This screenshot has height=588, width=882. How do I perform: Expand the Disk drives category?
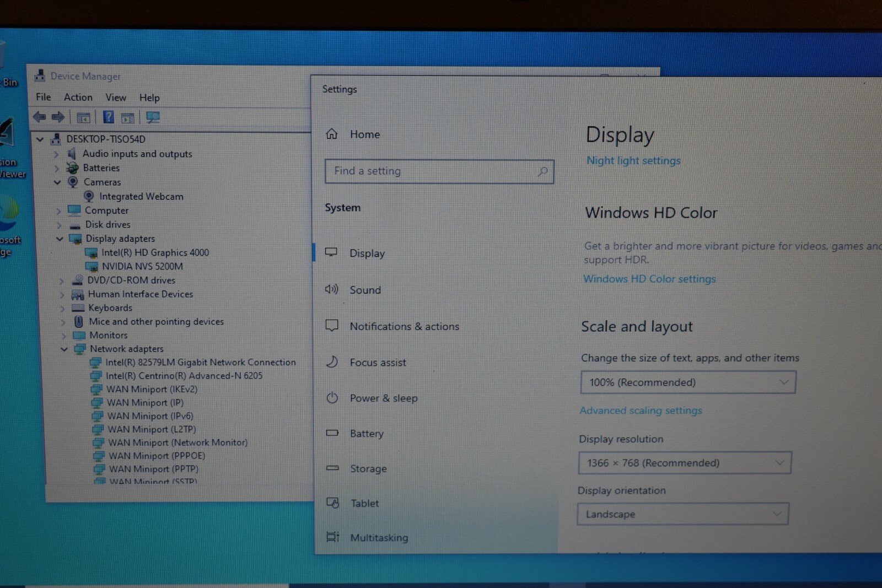pos(59,225)
